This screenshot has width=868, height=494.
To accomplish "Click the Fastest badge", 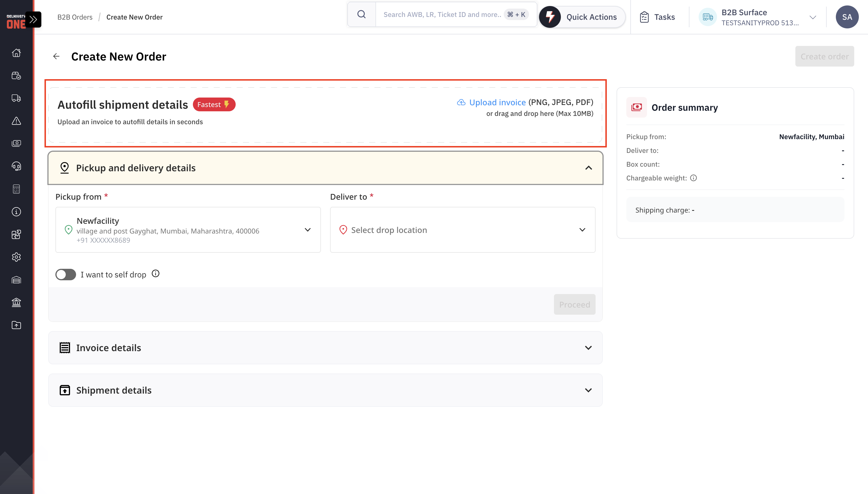I will tap(214, 104).
